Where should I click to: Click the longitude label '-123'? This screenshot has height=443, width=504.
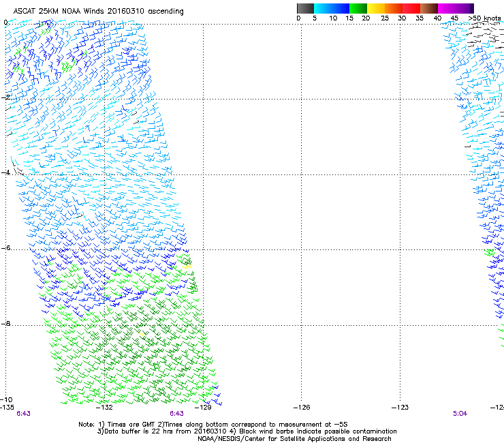point(400,408)
